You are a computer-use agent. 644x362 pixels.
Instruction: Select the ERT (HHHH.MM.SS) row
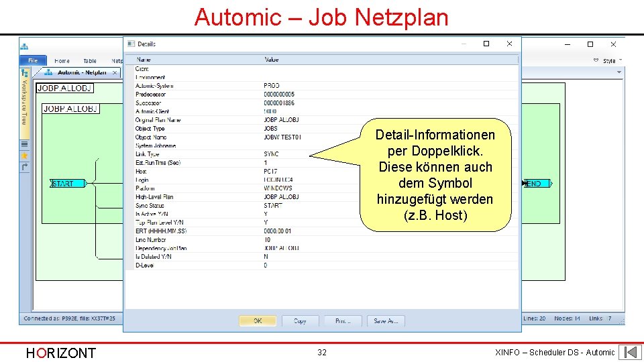tap(321, 231)
